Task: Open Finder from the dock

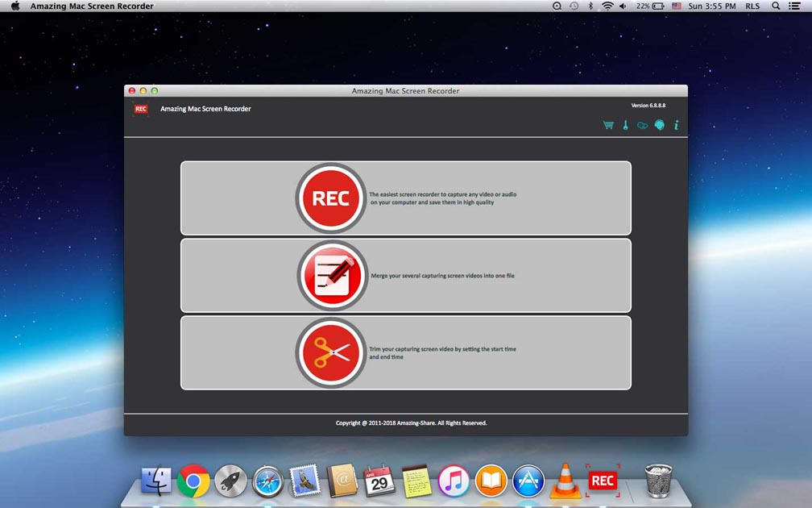Action: point(156,481)
